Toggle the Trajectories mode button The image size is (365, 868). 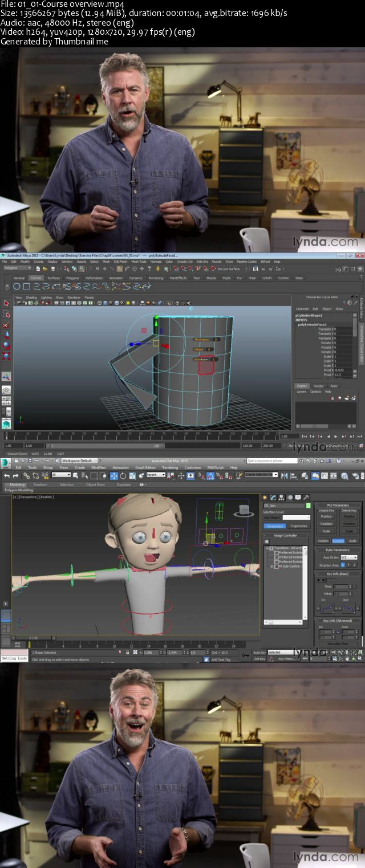(x=299, y=526)
